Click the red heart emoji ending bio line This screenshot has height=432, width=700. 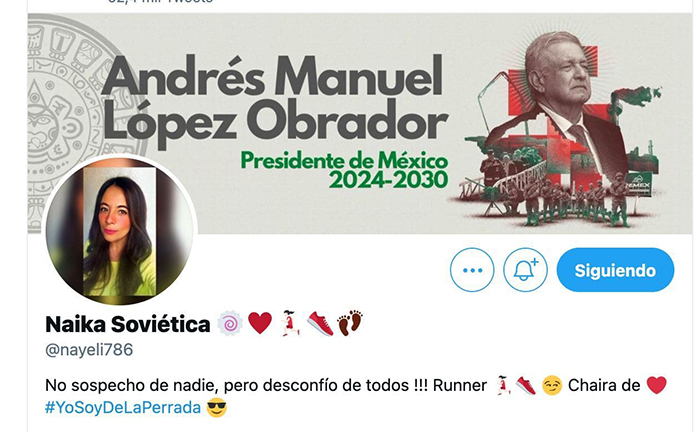[x=656, y=385]
